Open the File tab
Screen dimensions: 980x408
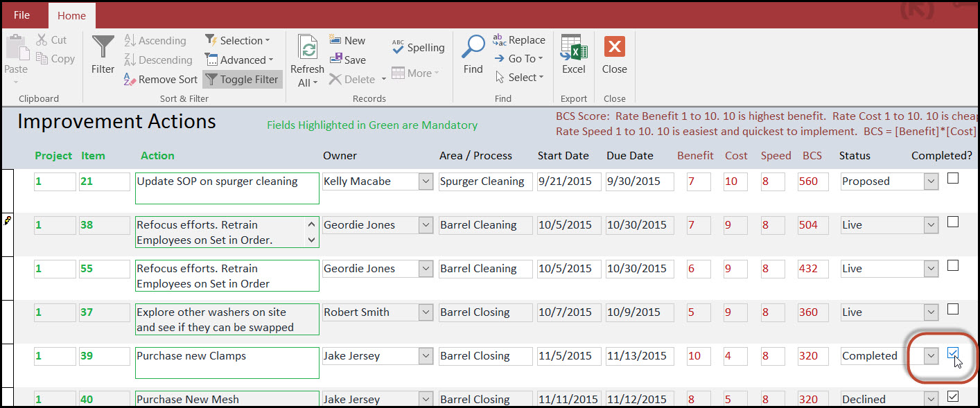(x=21, y=15)
